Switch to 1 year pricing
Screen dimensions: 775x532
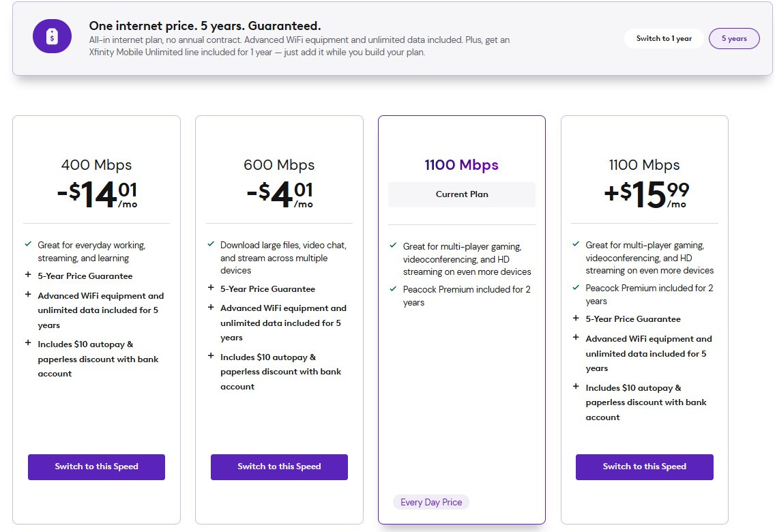pos(664,38)
